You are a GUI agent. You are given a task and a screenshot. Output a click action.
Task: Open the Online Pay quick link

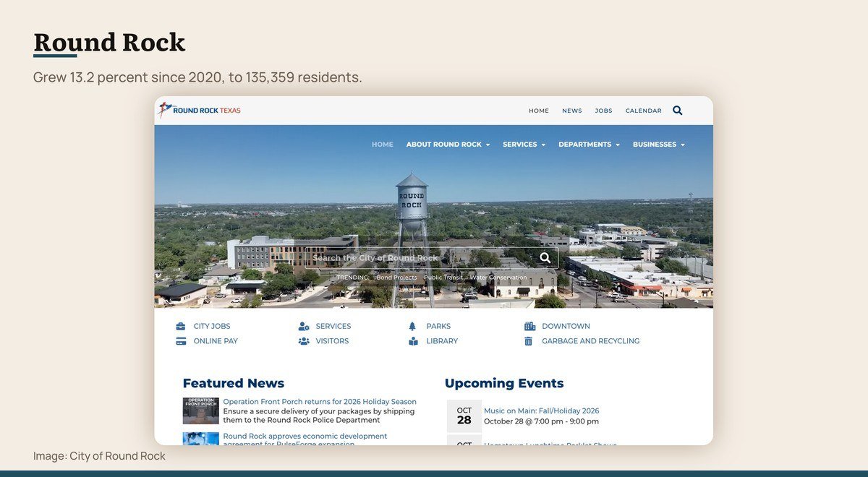[216, 341]
